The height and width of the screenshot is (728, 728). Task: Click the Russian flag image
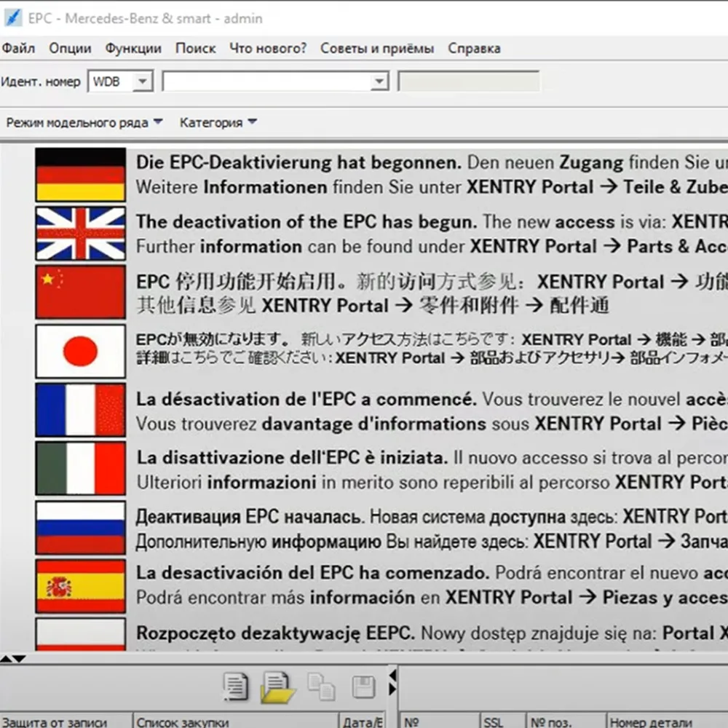(81, 527)
